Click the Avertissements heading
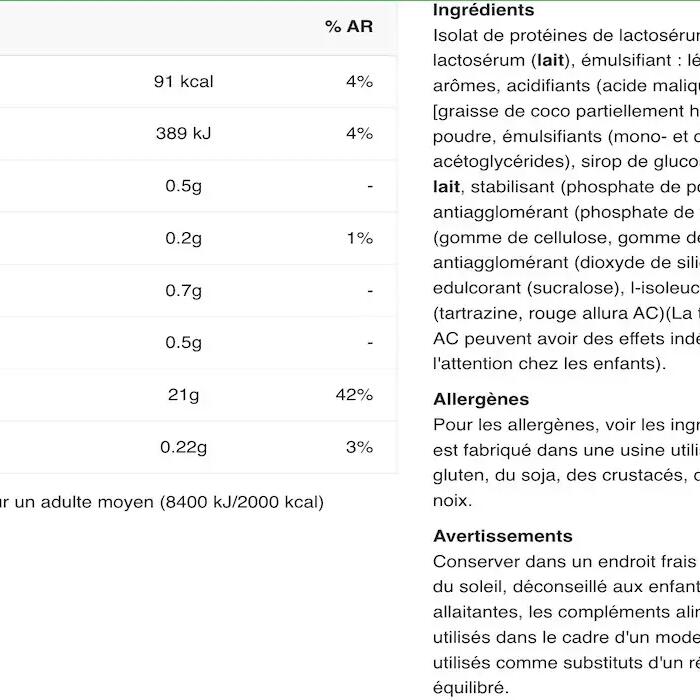Screen dimensions: 700x700 coord(503,536)
